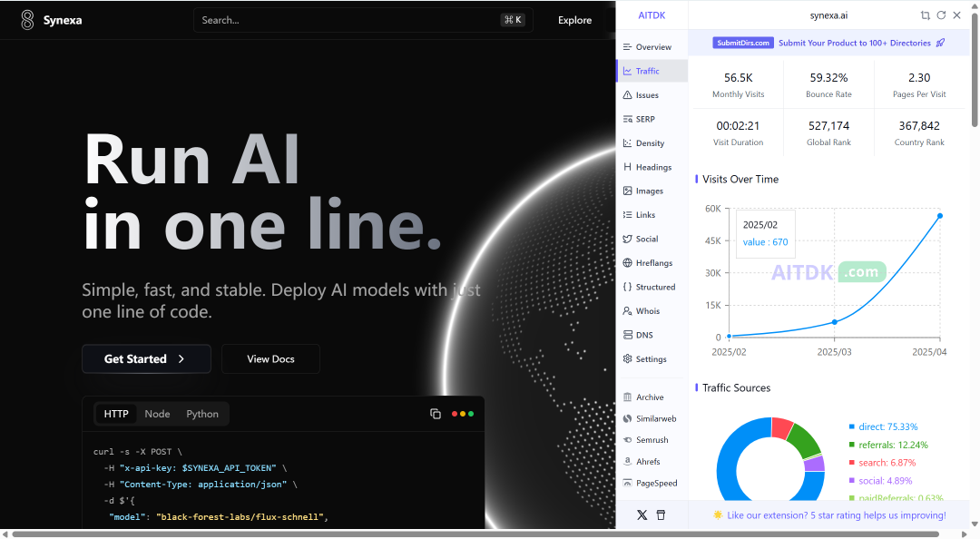Click the X (Twitter) icon at sidebar bottom
980x539 pixels.
pos(642,515)
